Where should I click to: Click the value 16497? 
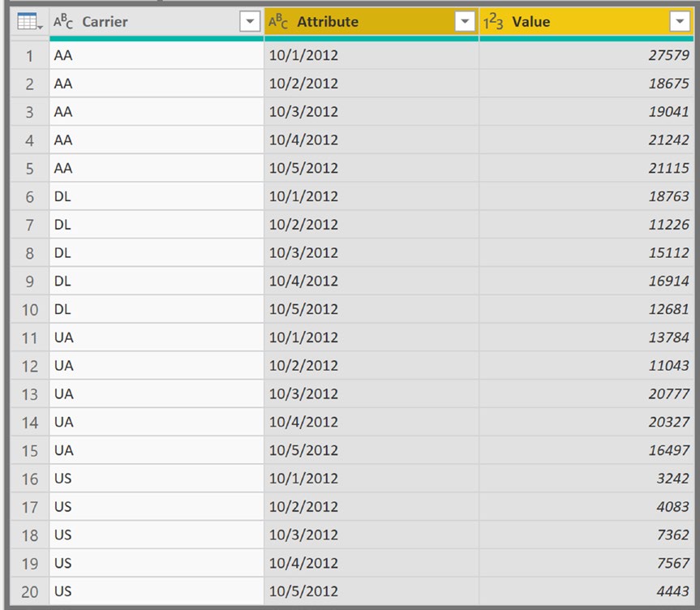point(586,450)
